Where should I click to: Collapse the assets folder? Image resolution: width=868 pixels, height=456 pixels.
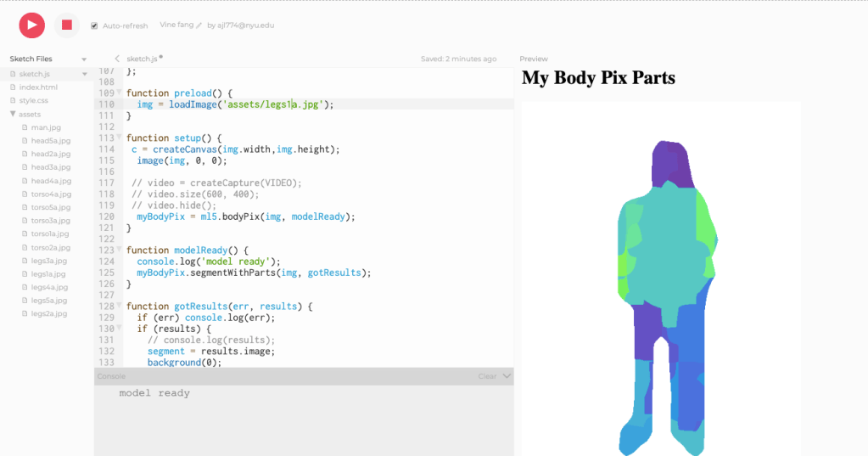[x=13, y=114]
